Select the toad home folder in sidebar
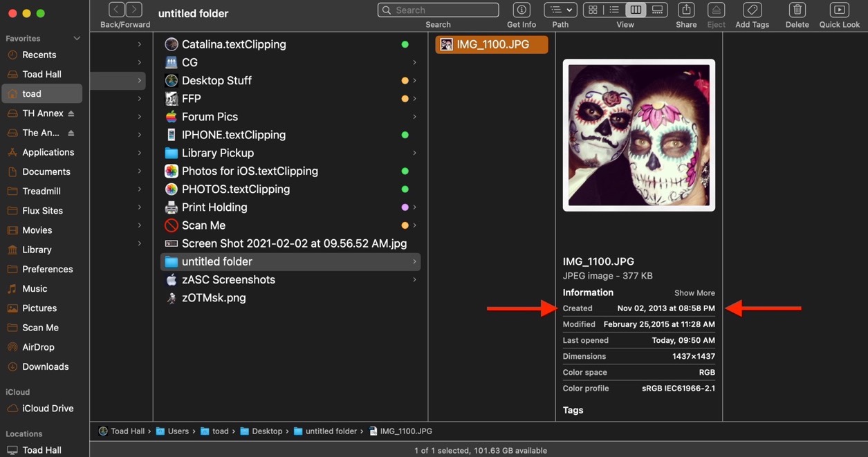 pos(41,93)
